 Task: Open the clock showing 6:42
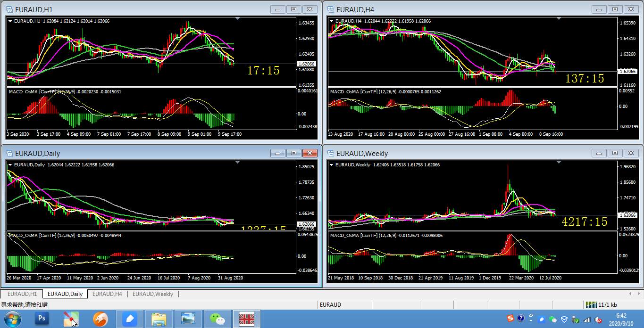621,320
